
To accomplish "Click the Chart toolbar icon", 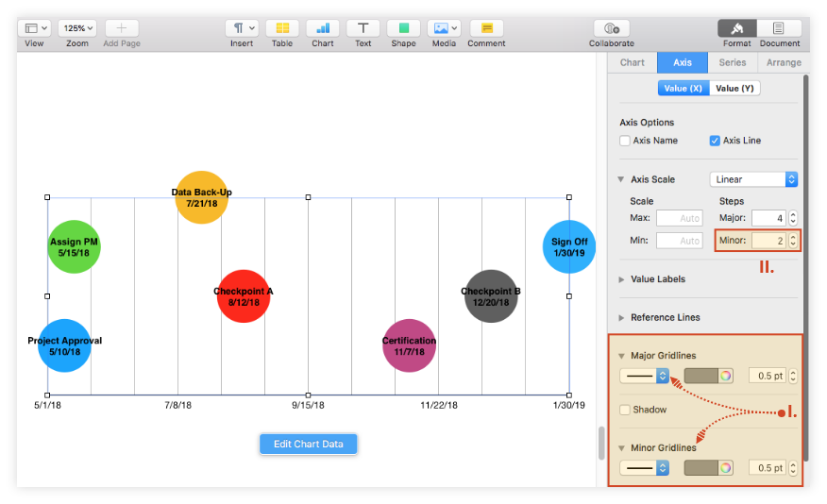I will (x=323, y=28).
